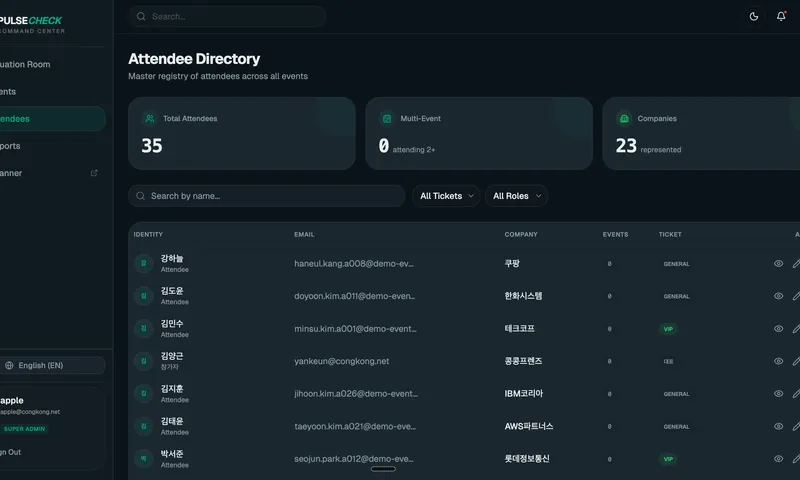Edit 박서준 with pencil icon
800x480 pixels.
(796, 459)
